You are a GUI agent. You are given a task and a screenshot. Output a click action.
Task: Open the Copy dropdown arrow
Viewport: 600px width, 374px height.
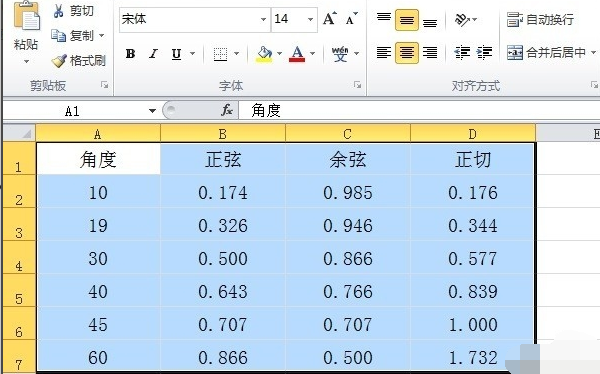101,36
